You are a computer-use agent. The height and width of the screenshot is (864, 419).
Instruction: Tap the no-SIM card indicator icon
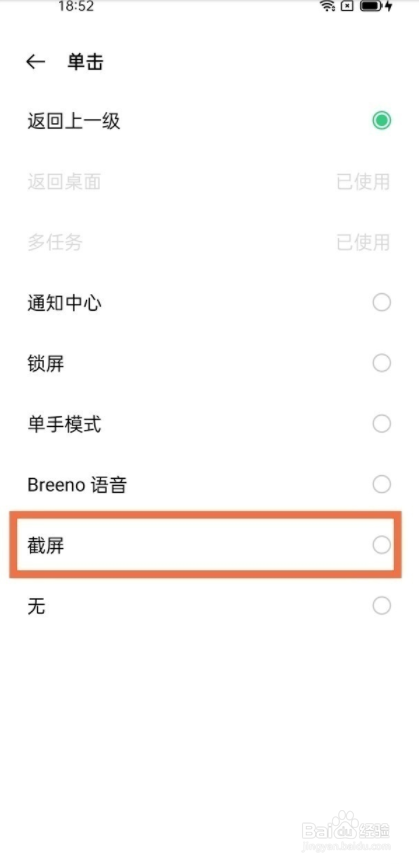(347, 6)
